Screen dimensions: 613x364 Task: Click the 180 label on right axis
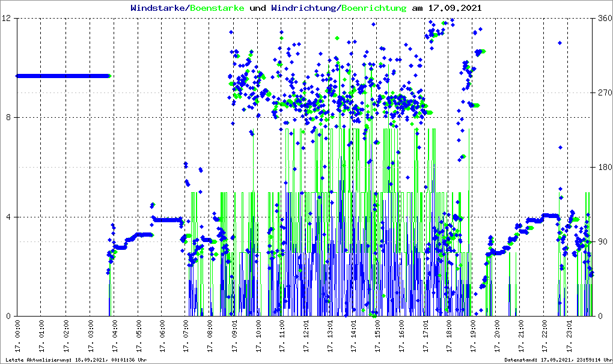[x=603, y=168]
